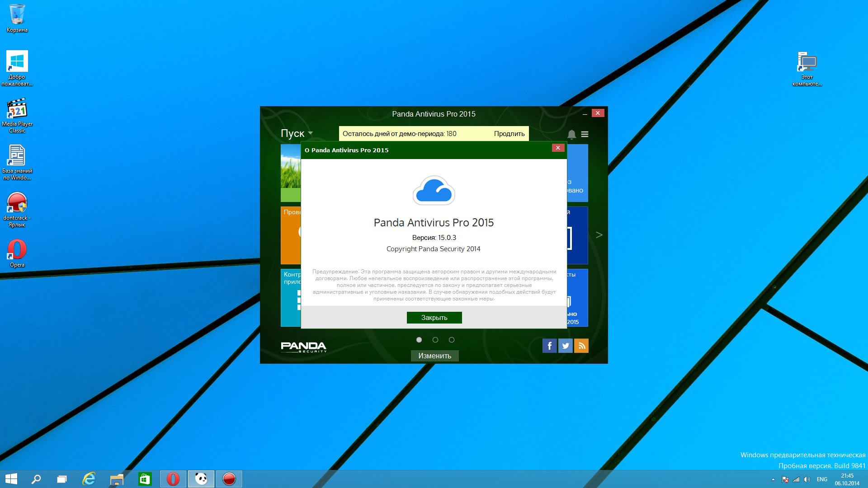Select the third page indicator dot
The width and height of the screenshot is (868, 488).
[x=452, y=340]
